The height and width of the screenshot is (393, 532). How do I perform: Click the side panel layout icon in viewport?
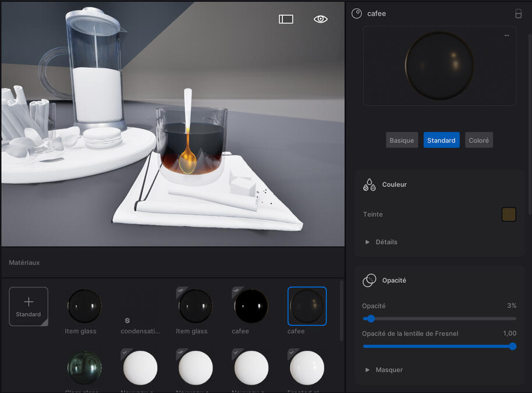(286, 19)
